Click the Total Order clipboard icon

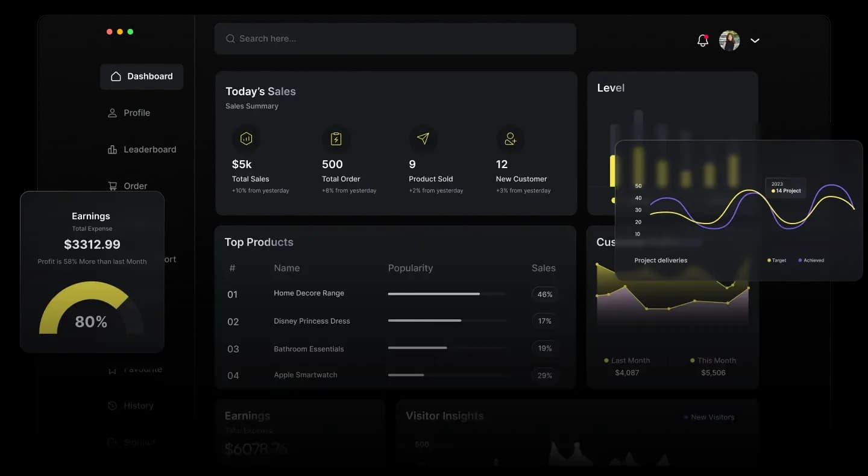point(336,139)
